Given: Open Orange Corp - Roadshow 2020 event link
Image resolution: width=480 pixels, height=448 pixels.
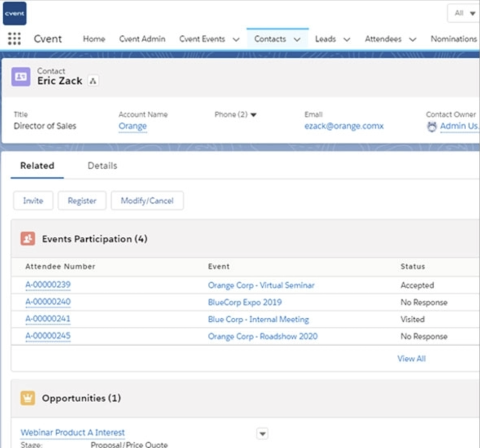Looking at the screenshot, I should click(263, 336).
